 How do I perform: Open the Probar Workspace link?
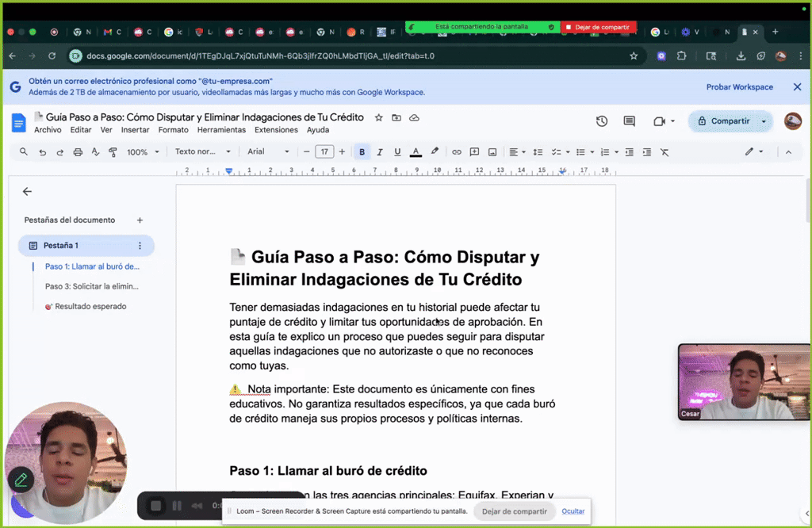(739, 87)
